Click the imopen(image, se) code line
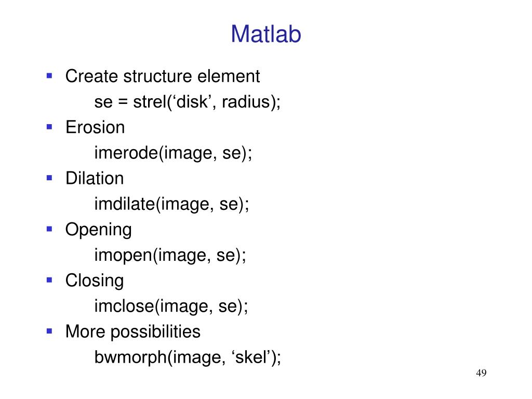The image size is (532, 399). 170,256
